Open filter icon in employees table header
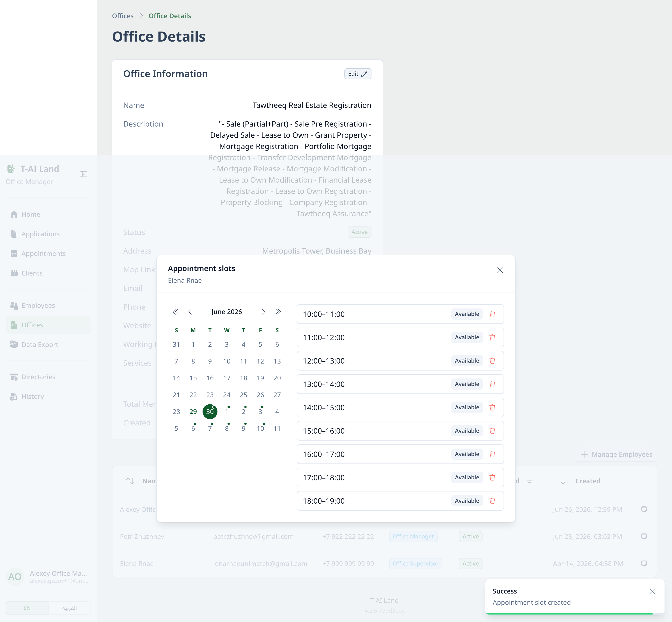The image size is (672, 622). point(529,481)
